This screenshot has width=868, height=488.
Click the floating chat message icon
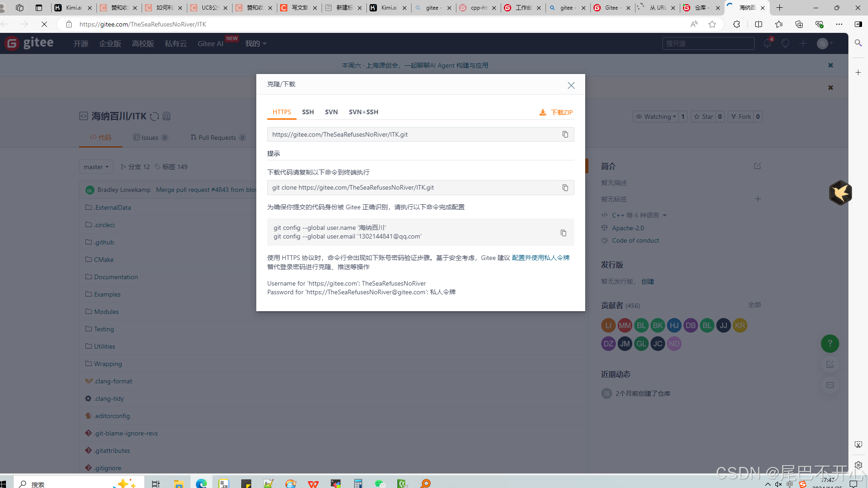(x=830, y=385)
